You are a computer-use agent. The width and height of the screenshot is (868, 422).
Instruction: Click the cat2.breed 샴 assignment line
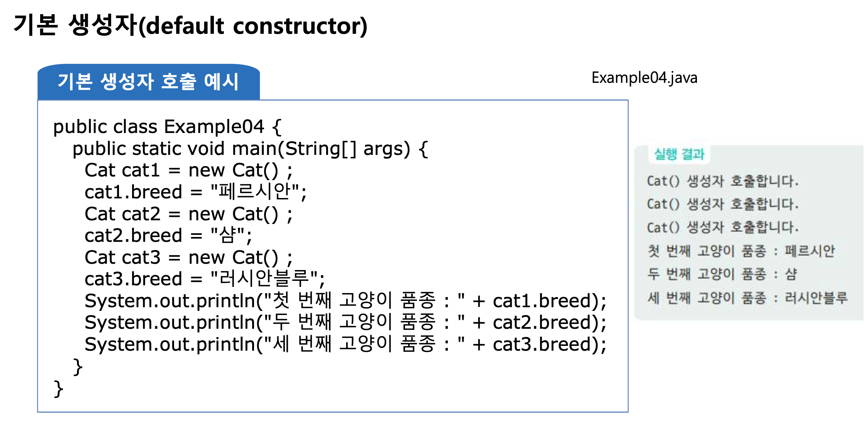pyautogui.click(x=168, y=236)
